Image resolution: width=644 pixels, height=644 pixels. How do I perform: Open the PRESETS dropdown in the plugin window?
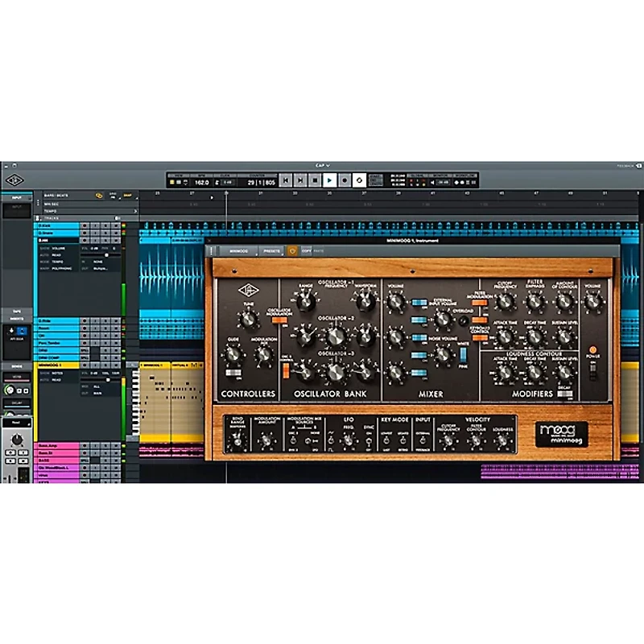(x=272, y=251)
